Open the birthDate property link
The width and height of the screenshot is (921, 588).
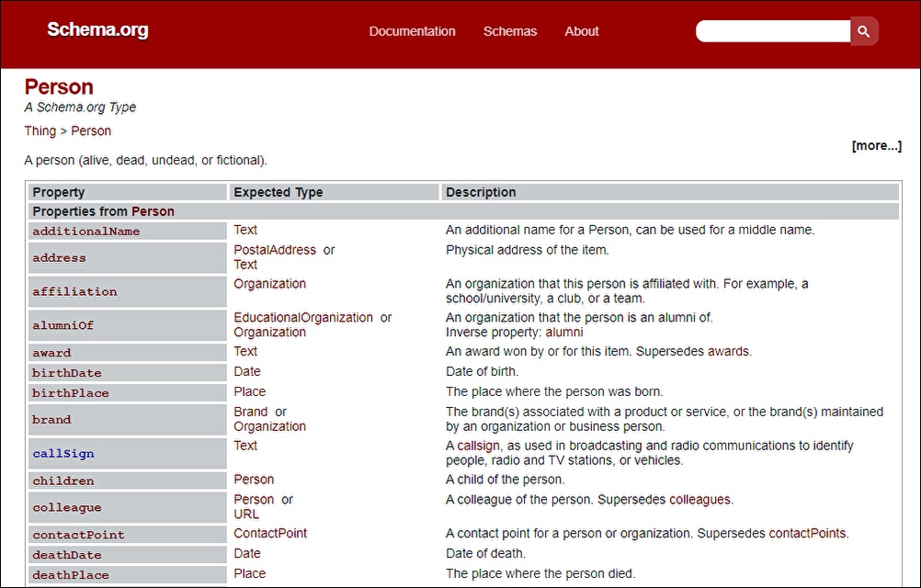pos(67,373)
